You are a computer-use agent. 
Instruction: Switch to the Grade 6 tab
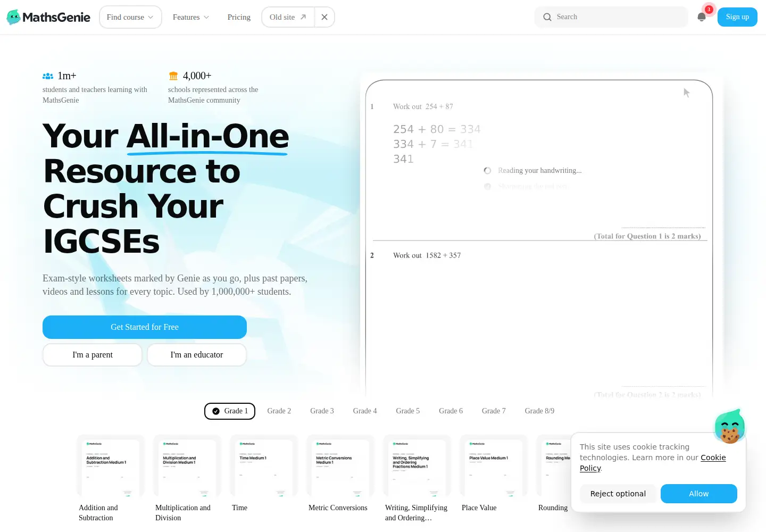[451, 411]
